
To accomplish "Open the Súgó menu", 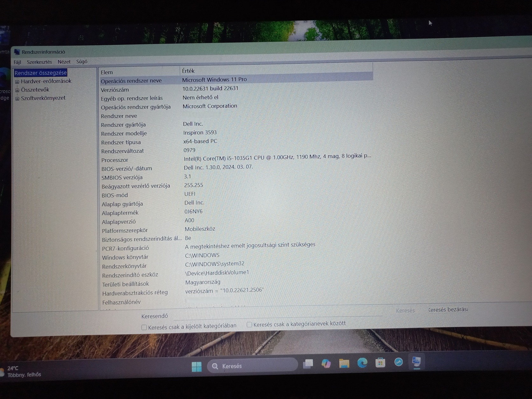I will pyautogui.click(x=82, y=61).
